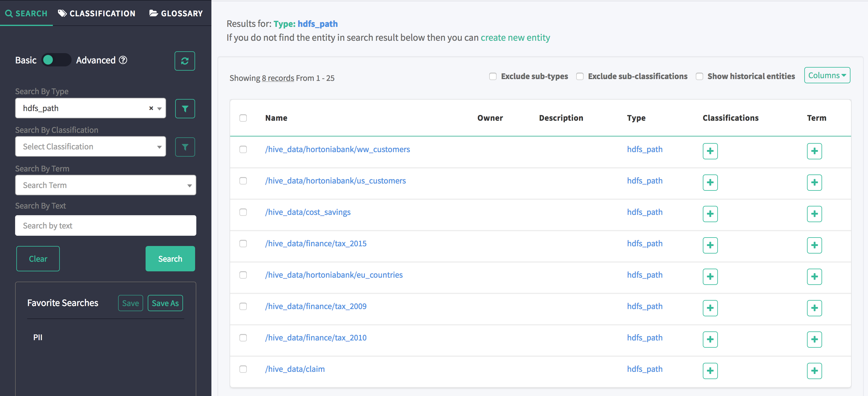
Task: Expand the Select Classification dropdown
Action: [x=90, y=146]
